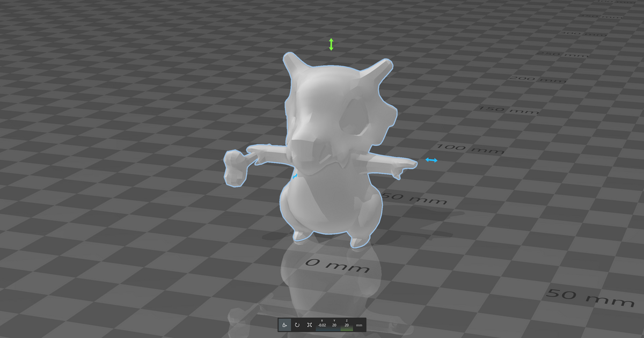Click the blue horizontal arrow handle beside the arm

[433, 159]
